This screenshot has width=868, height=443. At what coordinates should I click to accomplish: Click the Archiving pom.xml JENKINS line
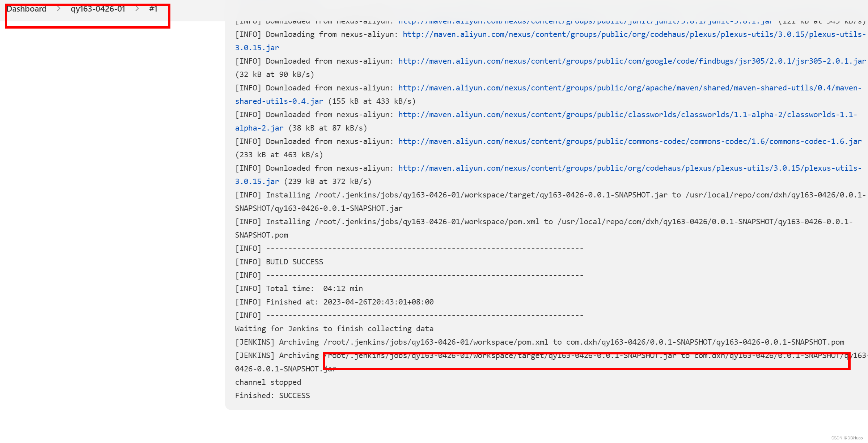[x=539, y=342]
